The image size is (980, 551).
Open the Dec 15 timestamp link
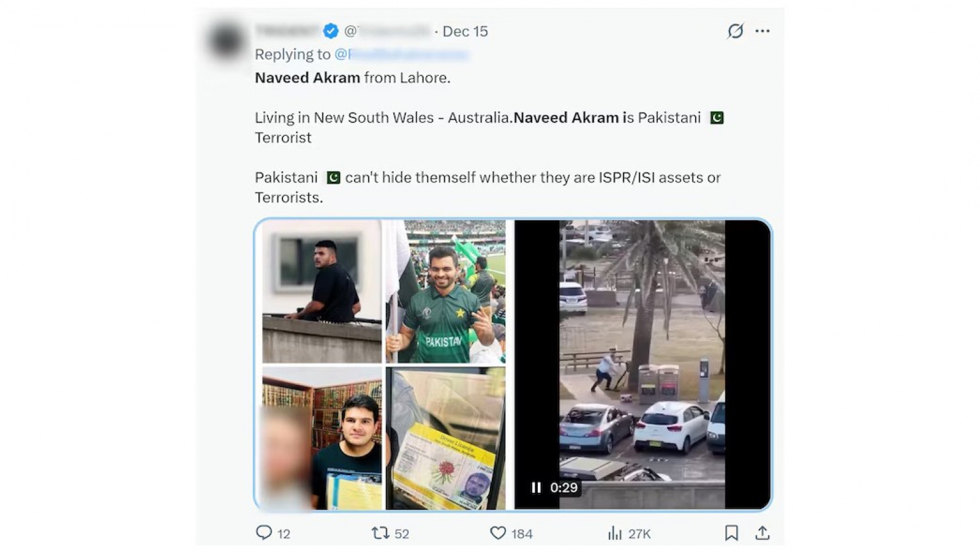point(466,31)
